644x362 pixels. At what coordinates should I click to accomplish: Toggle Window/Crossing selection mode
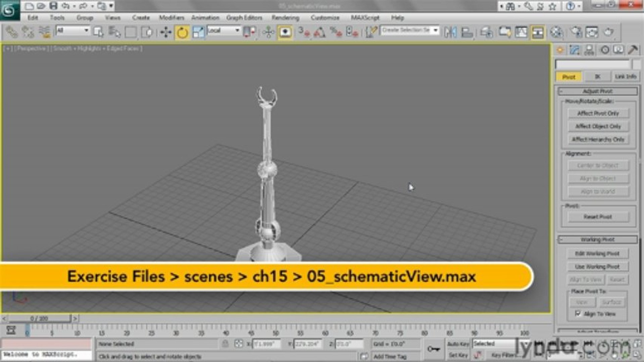click(147, 32)
